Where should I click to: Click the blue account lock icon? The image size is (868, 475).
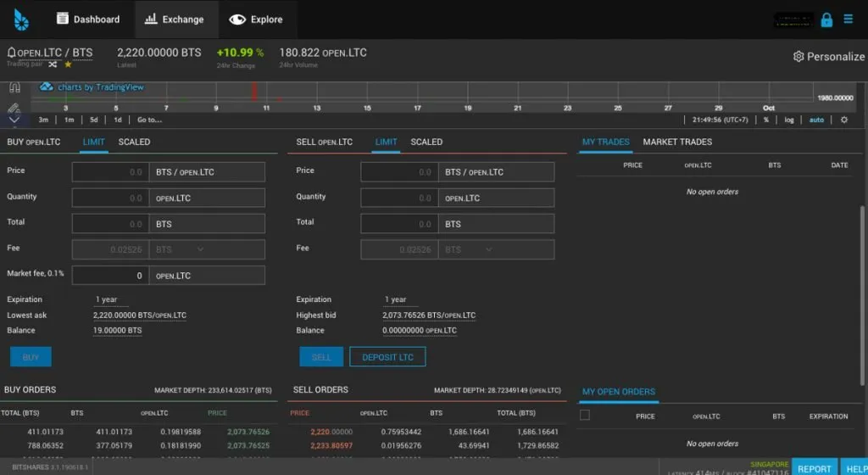(826, 20)
